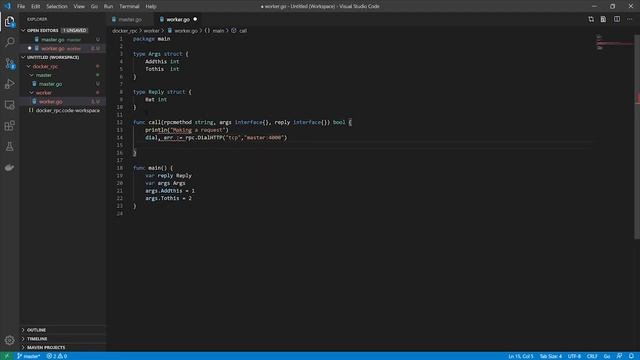Open the Extensions view
This screenshot has height=360, width=640.
pyautogui.click(x=9, y=126)
